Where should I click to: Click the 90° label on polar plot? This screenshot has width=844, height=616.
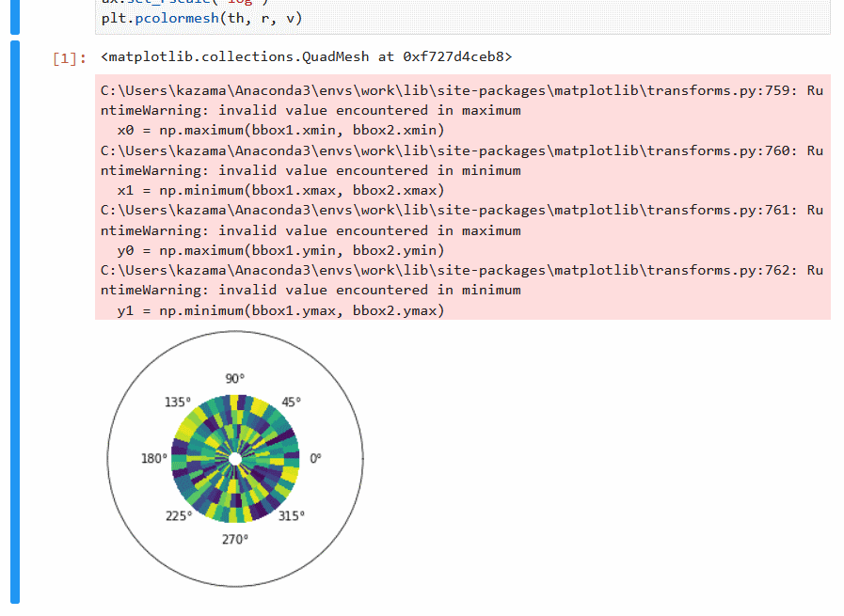click(x=235, y=378)
